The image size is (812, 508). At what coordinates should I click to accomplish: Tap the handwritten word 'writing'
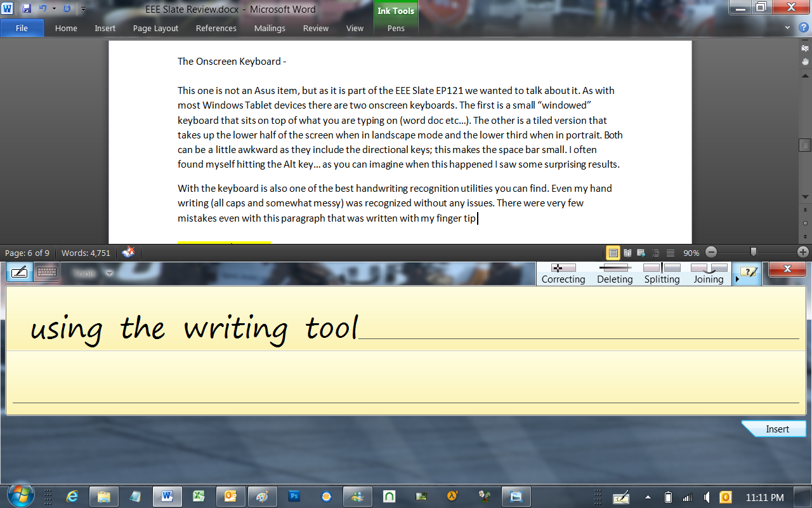point(235,330)
